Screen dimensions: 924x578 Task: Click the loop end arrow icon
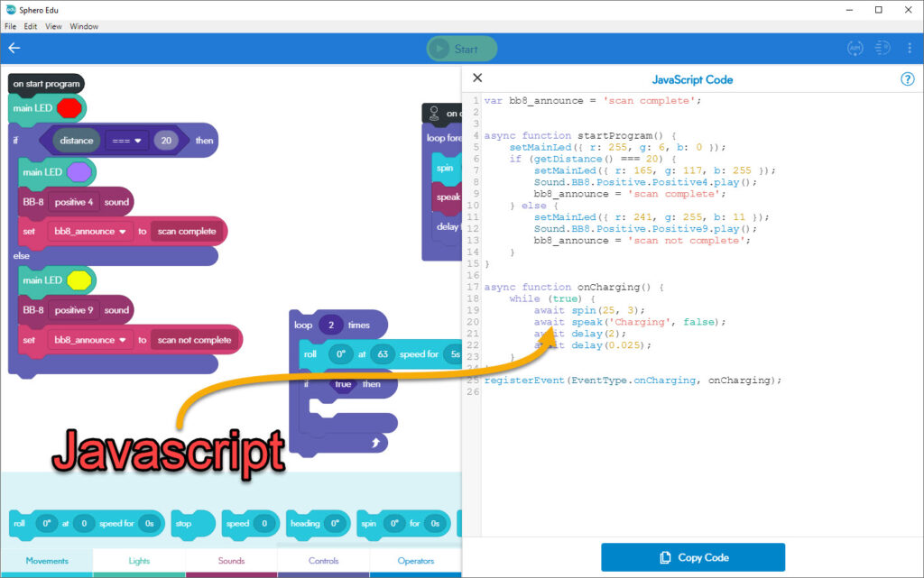[x=376, y=443]
